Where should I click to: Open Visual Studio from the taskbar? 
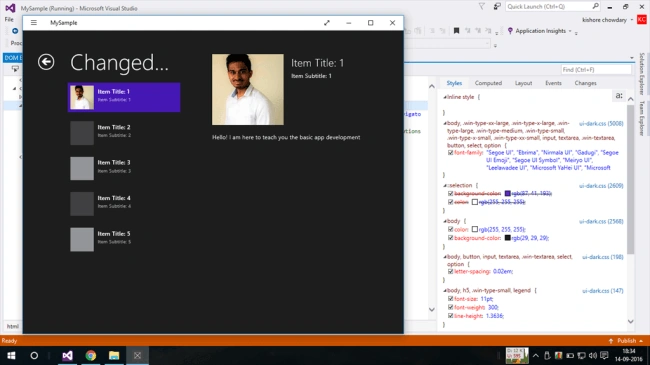(x=67, y=355)
